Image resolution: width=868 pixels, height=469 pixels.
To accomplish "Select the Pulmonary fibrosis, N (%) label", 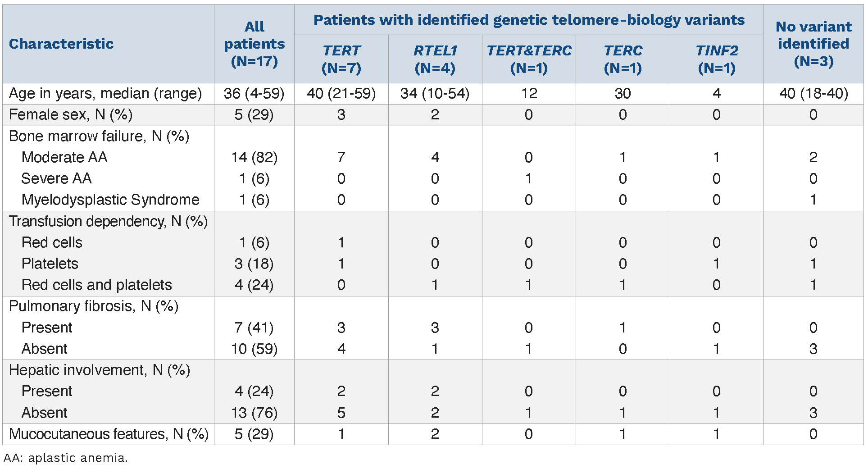I will click(x=94, y=306).
